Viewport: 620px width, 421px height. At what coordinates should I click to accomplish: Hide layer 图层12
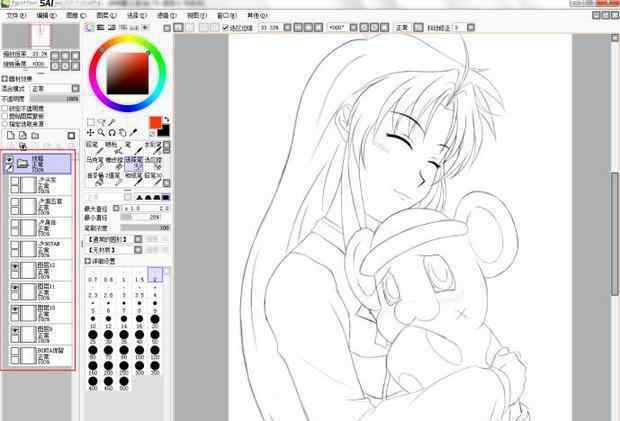click(x=15, y=267)
